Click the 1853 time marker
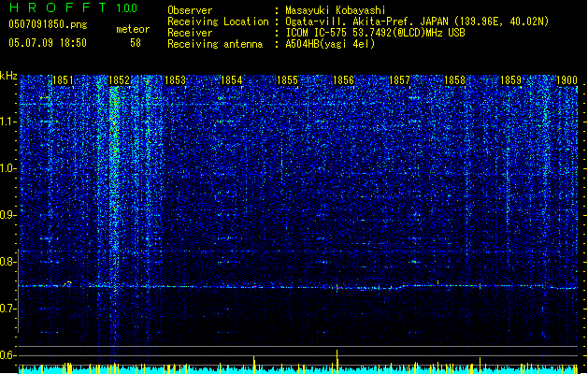The width and height of the screenshot is (588, 374). click(x=175, y=80)
